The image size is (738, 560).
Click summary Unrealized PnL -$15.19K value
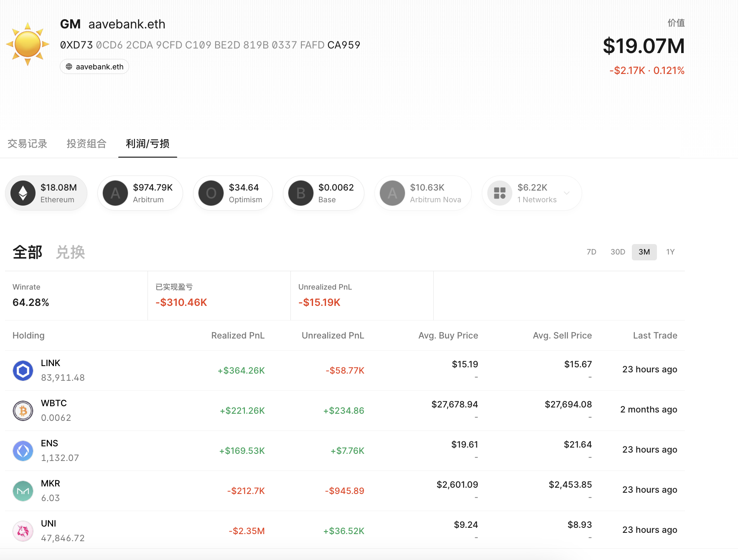click(319, 303)
